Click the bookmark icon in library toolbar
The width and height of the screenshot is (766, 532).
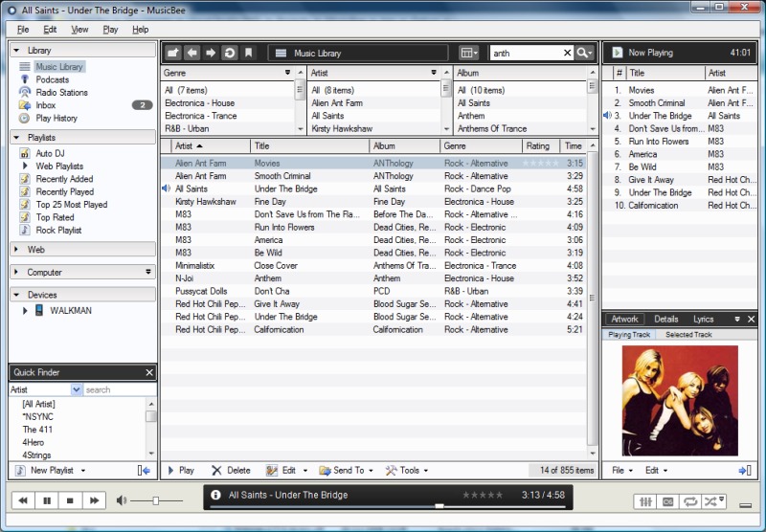pyautogui.click(x=248, y=53)
